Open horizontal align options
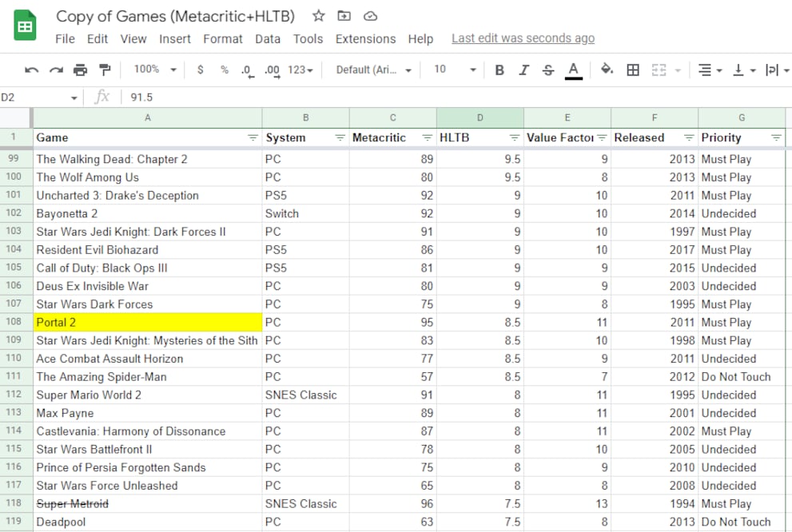The image size is (792, 532). point(710,69)
